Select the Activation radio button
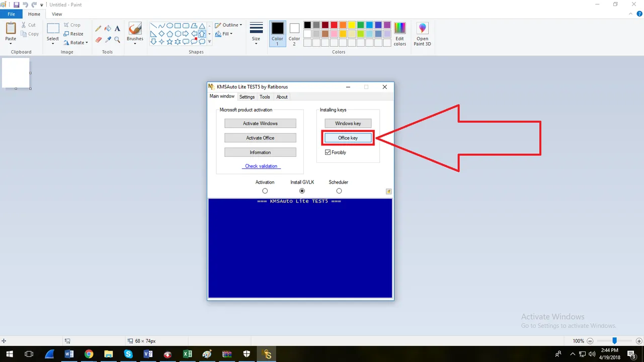This screenshot has width=644, height=362. pos(265,191)
